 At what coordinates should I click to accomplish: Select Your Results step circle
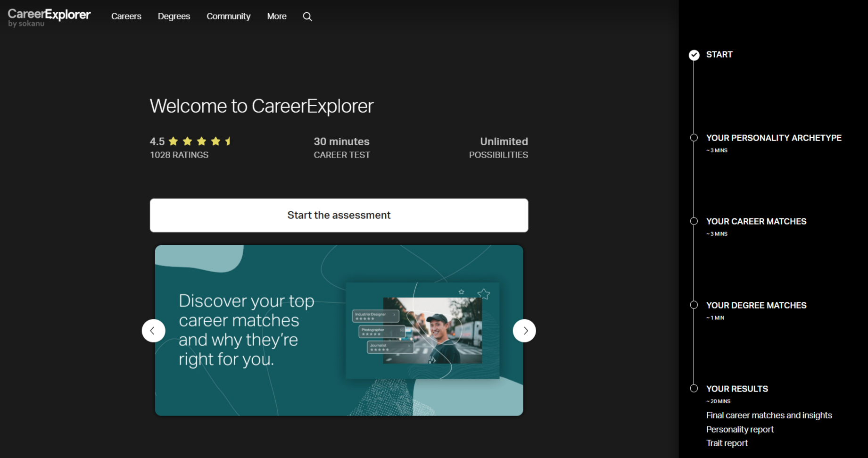[694, 389]
